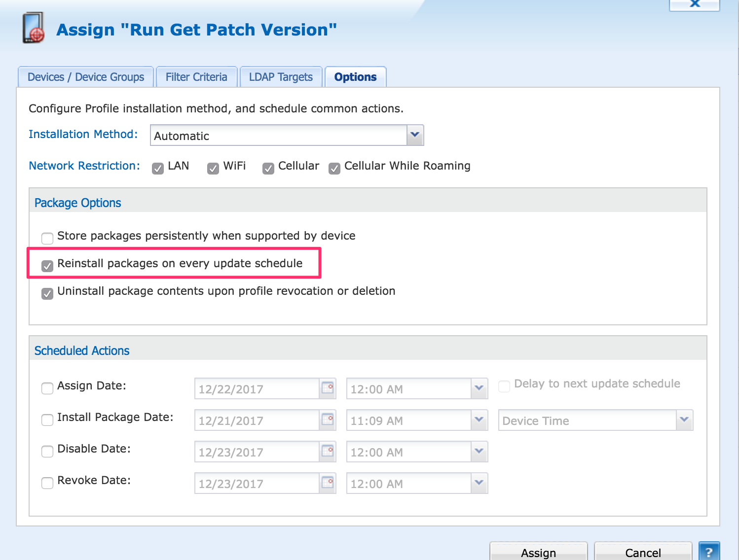Open calendar picker for Disable Date

click(x=328, y=451)
